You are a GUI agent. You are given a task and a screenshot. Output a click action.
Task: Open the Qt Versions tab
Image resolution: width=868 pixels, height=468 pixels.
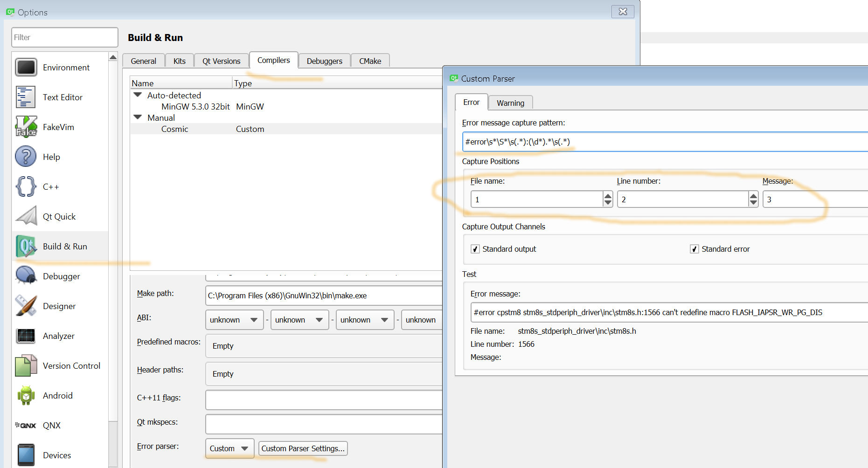point(222,61)
